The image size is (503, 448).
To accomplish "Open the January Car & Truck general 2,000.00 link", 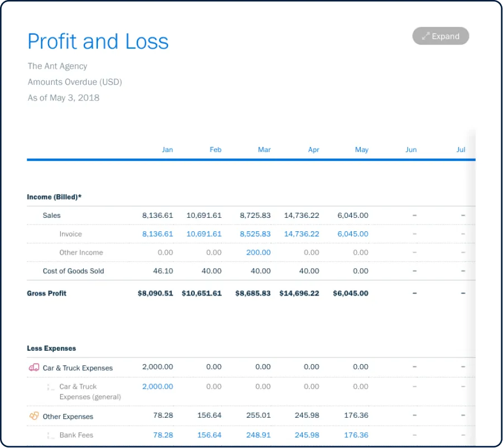I will tap(157, 387).
